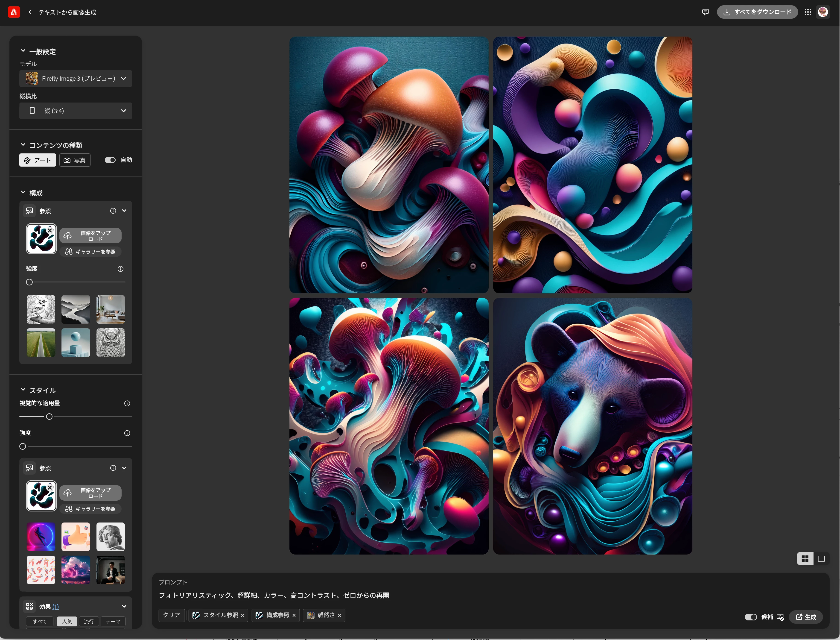The image size is (840, 640).
Task: Collapse the 一般設定 section
Action: point(23,51)
